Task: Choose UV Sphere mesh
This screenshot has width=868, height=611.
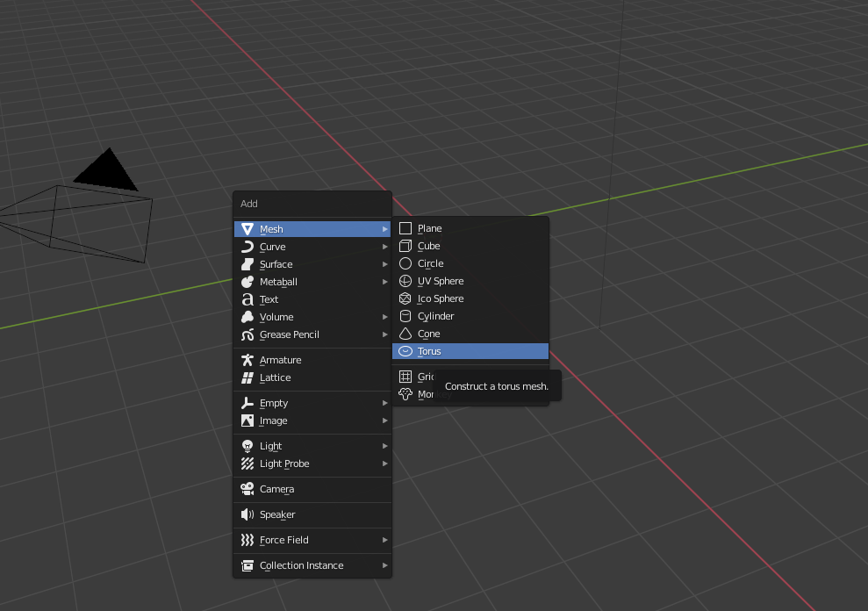Action: [x=470, y=281]
